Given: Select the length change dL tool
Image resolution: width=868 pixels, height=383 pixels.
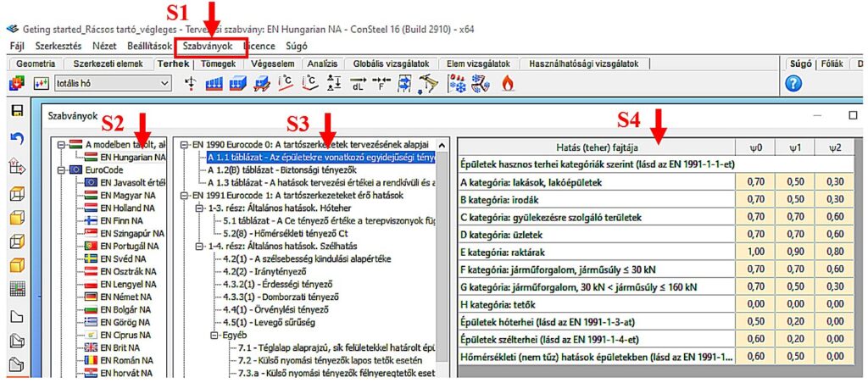Looking at the screenshot, I should click(x=359, y=84).
